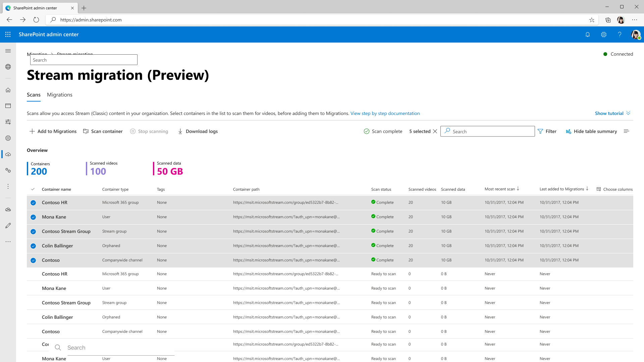Image resolution: width=644 pixels, height=362 pixels.
Task: Toggle the select-all checkbox in header
Action: click(33, 189)
